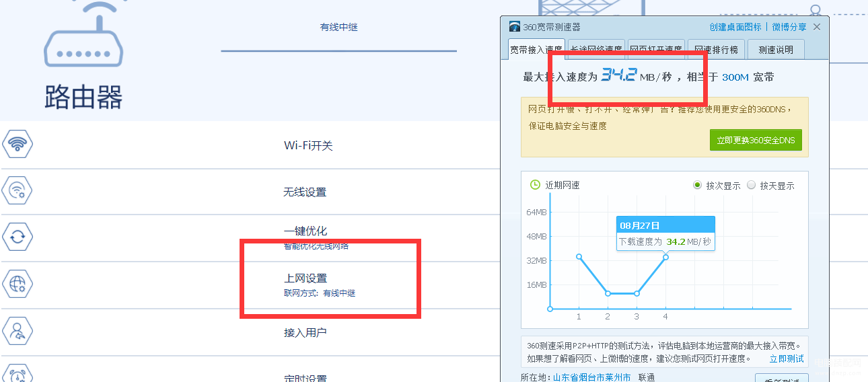868x382 pixels.
Task: Select the 按天显示 radio button
Action: tap(752, 185)
